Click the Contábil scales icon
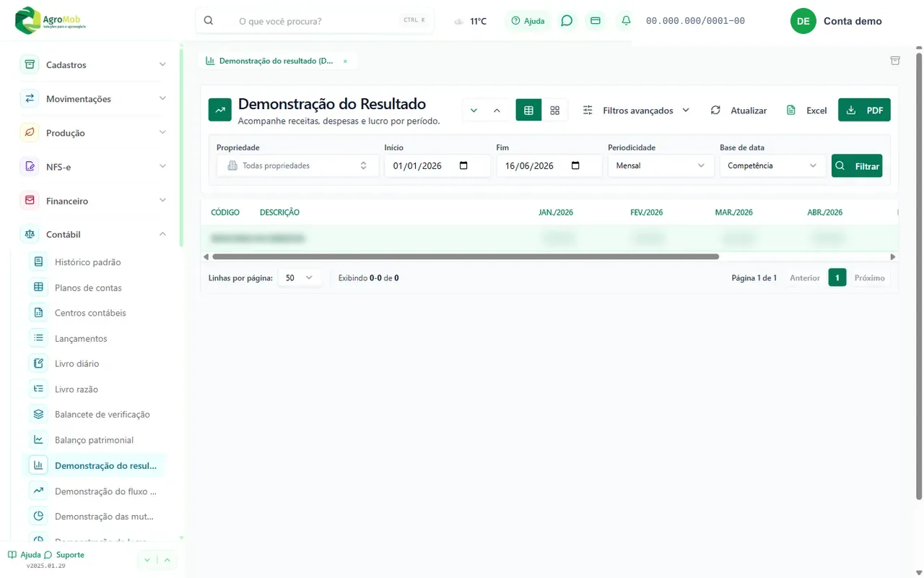Viewport: 924px width, 578px height. (x=30, y=234)
